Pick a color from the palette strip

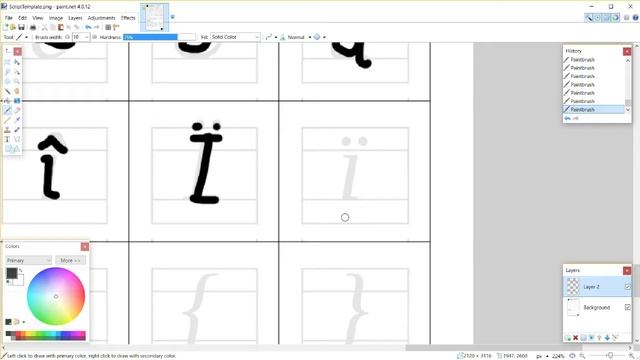click(46, 336)
